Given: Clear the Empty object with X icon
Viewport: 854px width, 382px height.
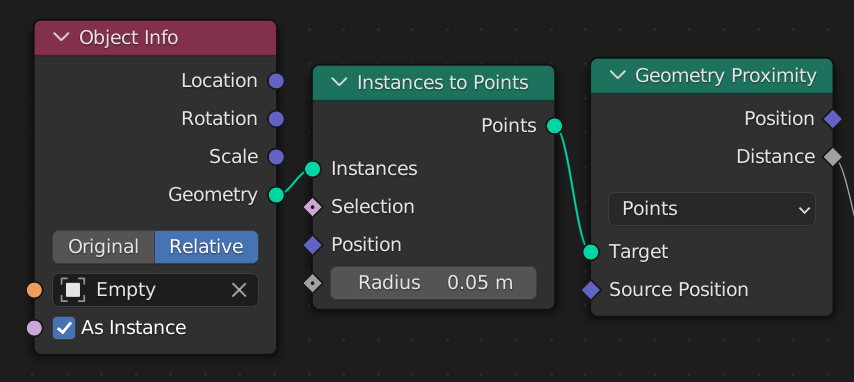Looking at the screenshot, I should (239, 290).
